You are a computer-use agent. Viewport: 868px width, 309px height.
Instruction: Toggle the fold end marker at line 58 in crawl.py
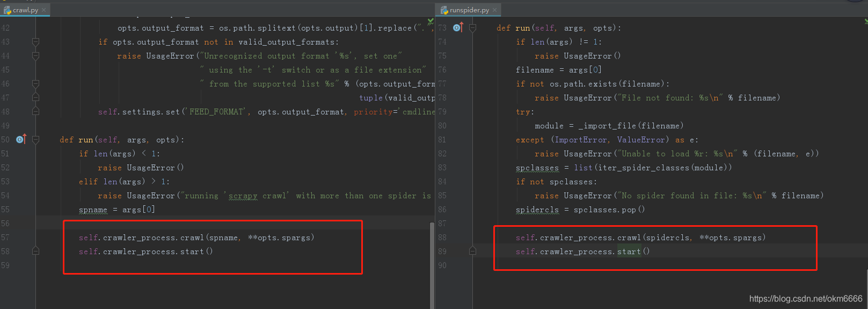pos(35,251)
